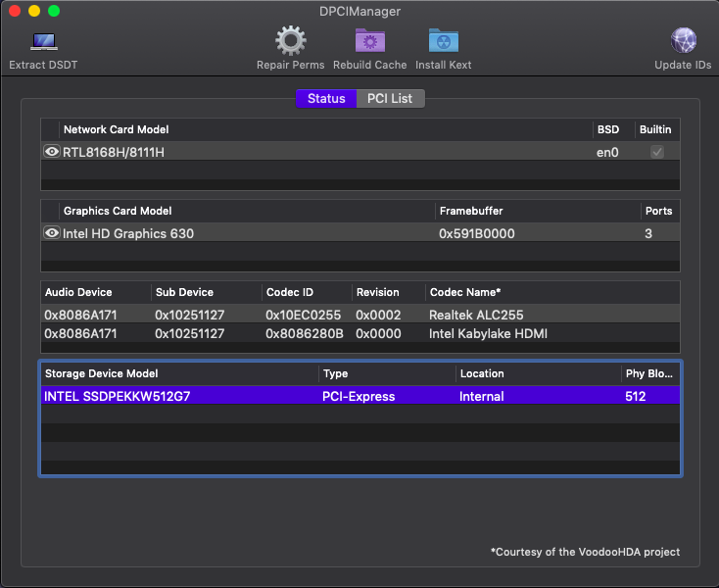Screen dimensions: 719x588
Task: Select the Intel Kabylake HDMI codec row
Action: tap(360, 333)
